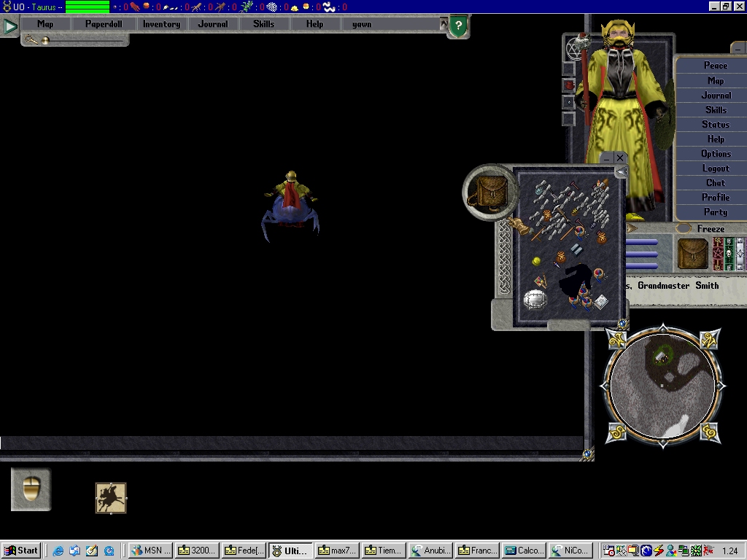Open the Windows Start menu
747x560 pixels.
point(21,551)
